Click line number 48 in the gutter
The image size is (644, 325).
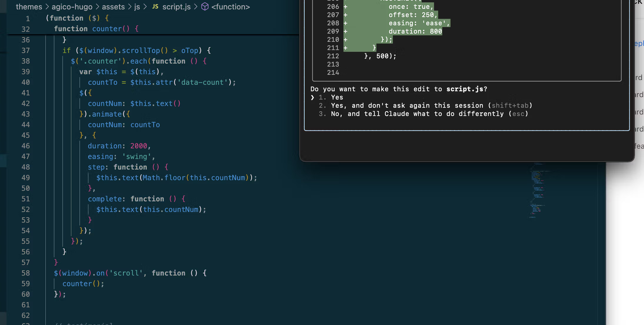pos(26,167)
